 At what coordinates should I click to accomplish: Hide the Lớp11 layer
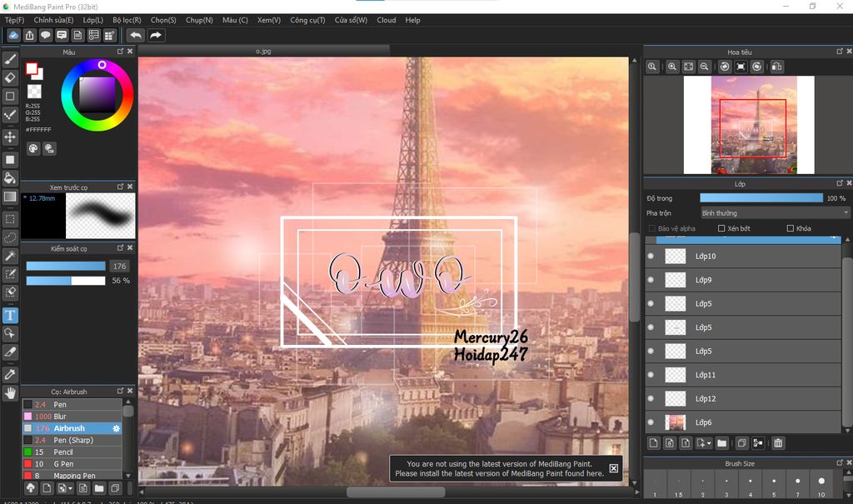tap(651, 375)
